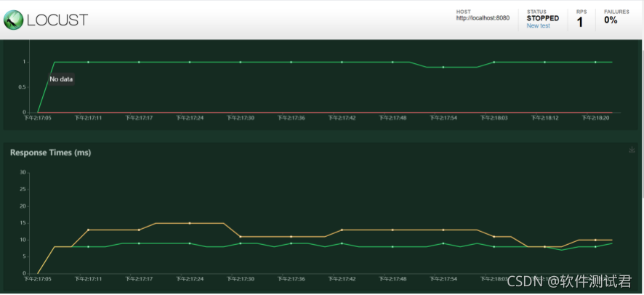Click the green RPS point at 下午2:17:54 in upper chart

coord(443,67)
